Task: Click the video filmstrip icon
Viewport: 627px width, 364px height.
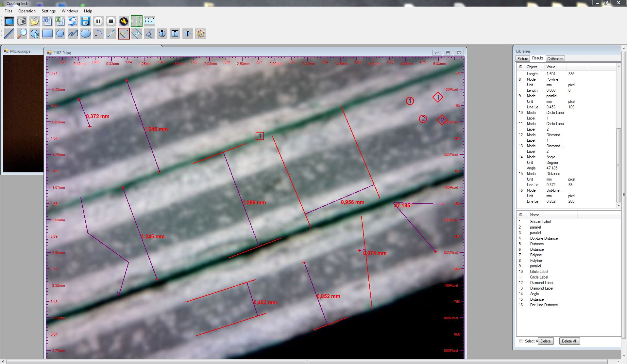Action: (x=9, y=22)
